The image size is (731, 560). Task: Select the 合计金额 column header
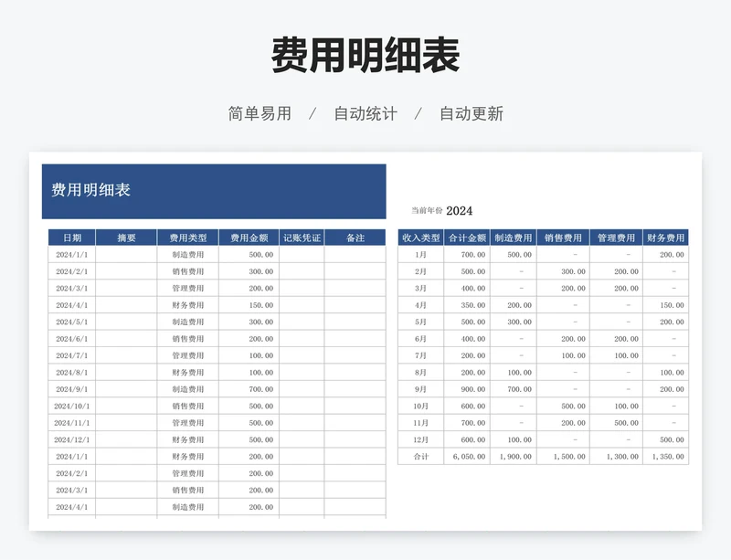467,238
